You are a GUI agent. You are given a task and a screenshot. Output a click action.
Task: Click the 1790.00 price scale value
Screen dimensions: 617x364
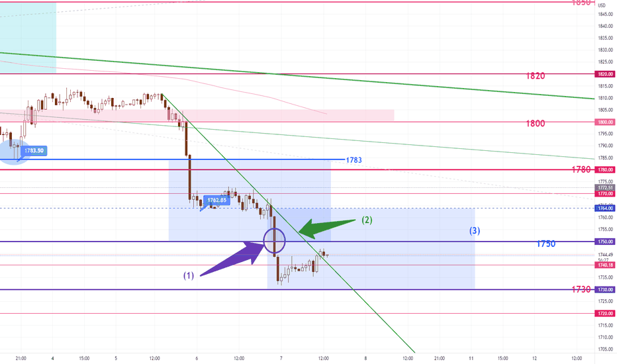coord(606,146)
